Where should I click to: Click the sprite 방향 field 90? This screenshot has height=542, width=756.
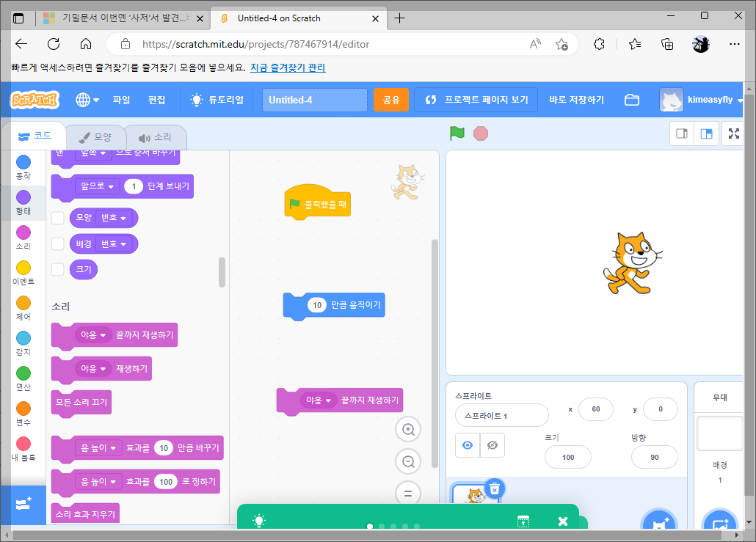click(654, 457)
